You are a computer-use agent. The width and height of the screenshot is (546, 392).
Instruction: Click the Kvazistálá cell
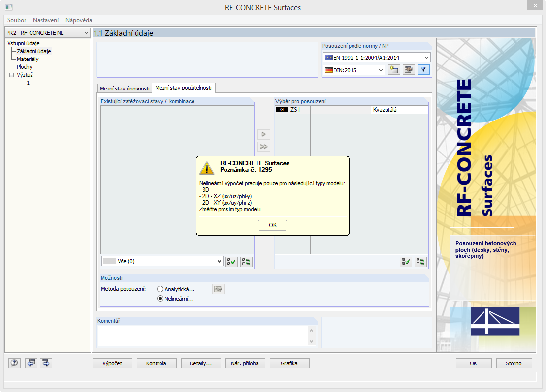tap(399, 110)
